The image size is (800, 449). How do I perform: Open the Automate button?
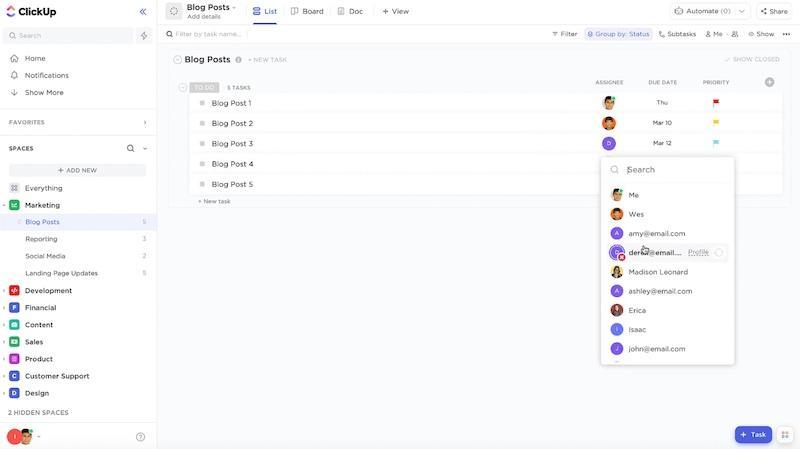(703, 11)
